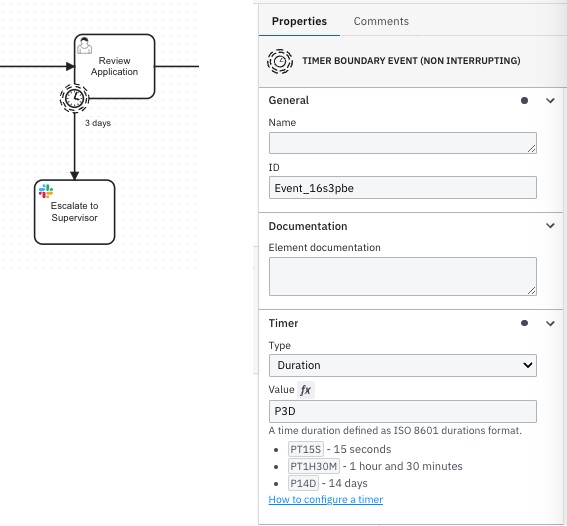Collapse the Timer section
This screenshot has height=526, width=567.
pos(550,323)
